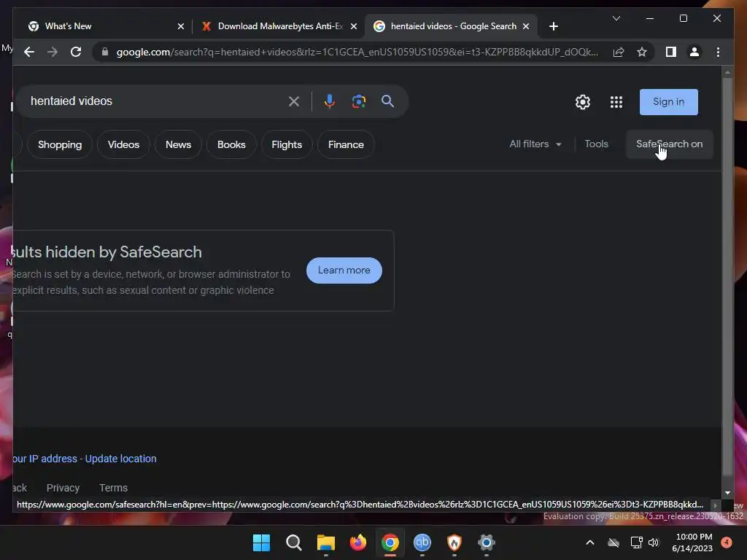The width and height of the screenshot is (747, 560).
Task: Launch Firefox from the taskbar
Action: pyautogui.click(x=357, y=542)
